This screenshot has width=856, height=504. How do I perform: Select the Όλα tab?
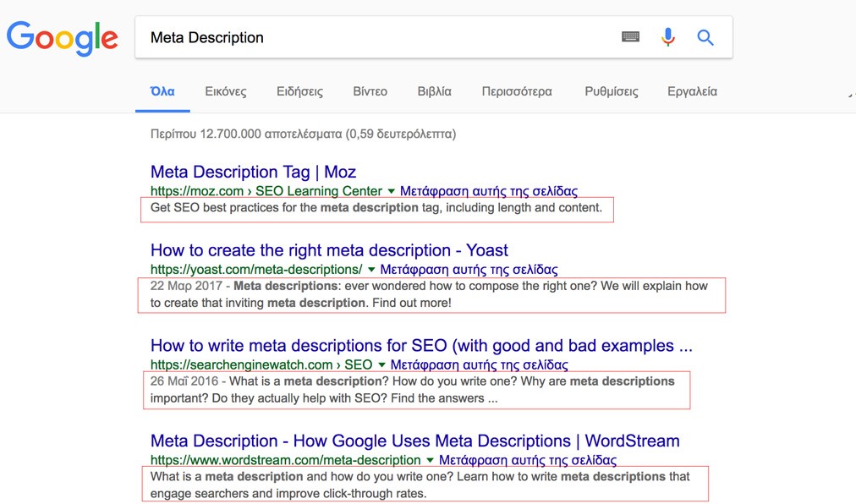[162, 91]
